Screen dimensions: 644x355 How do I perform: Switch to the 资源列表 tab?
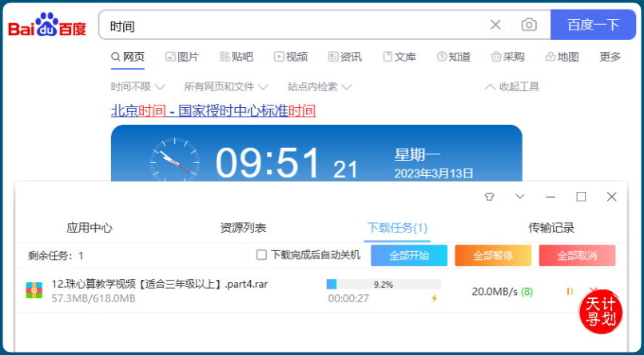pos(243,228)
